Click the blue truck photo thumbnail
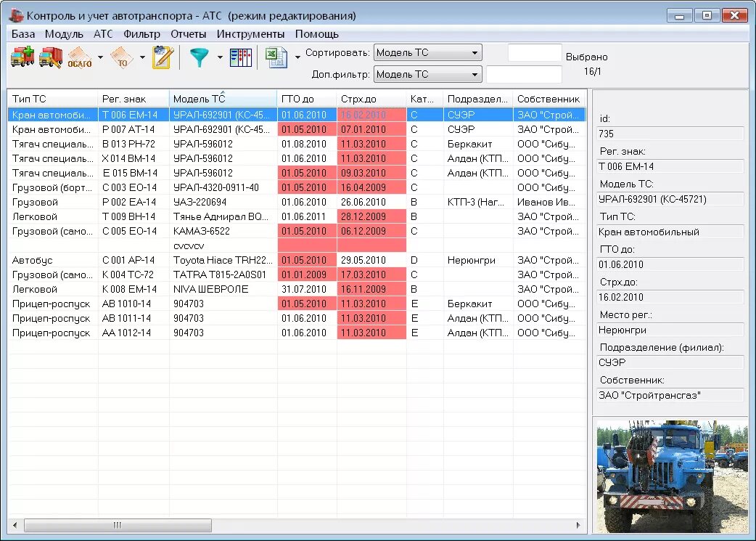 [672, 476]
